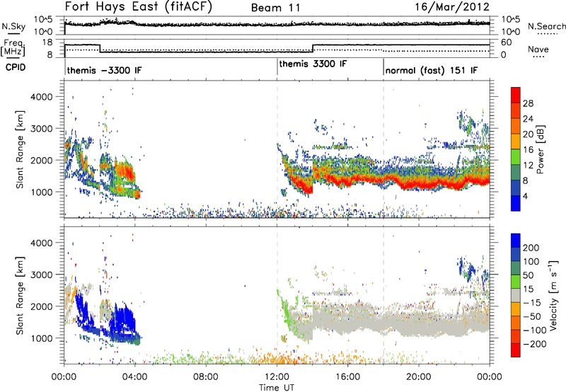Select the 1000 tick in the velocity panel
The height and width of the screenshot is (392, 566).
click(x=41, y=338)
